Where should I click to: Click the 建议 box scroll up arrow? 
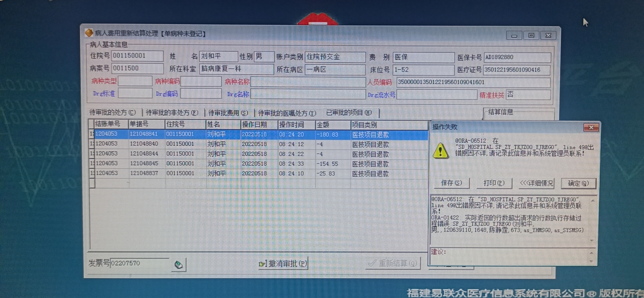tap(592, 253)
